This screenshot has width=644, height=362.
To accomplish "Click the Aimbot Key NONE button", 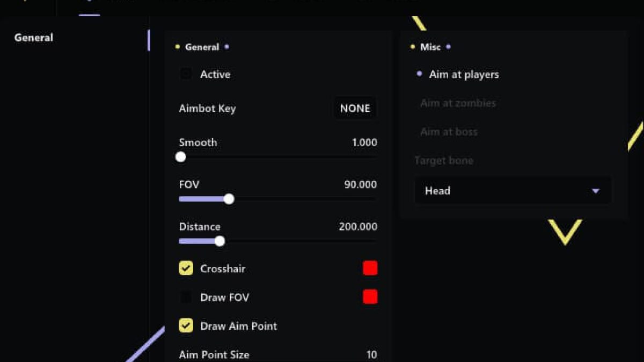I will click(x=355, y=108).
